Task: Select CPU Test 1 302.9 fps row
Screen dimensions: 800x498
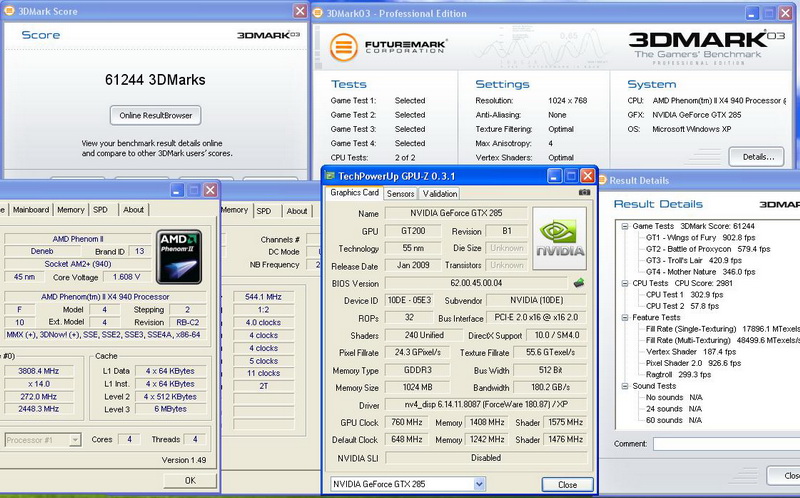Action: (x=685, y=294)
